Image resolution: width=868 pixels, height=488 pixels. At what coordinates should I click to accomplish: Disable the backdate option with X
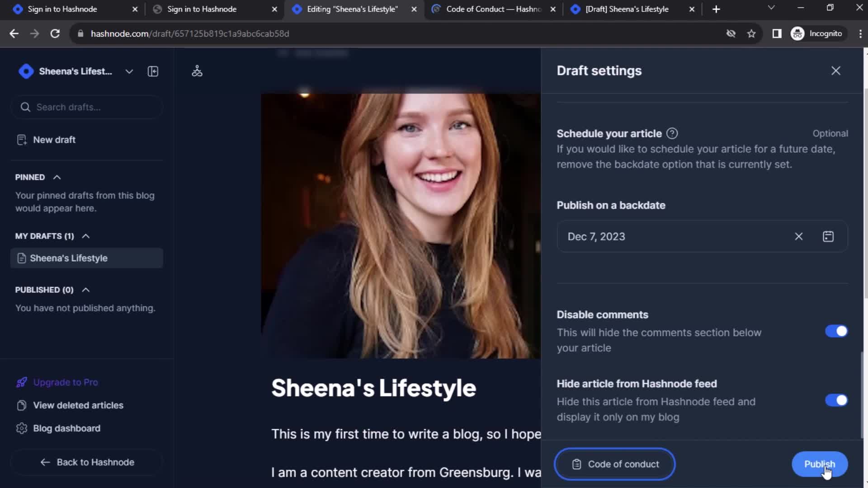(x=798, y=237)
